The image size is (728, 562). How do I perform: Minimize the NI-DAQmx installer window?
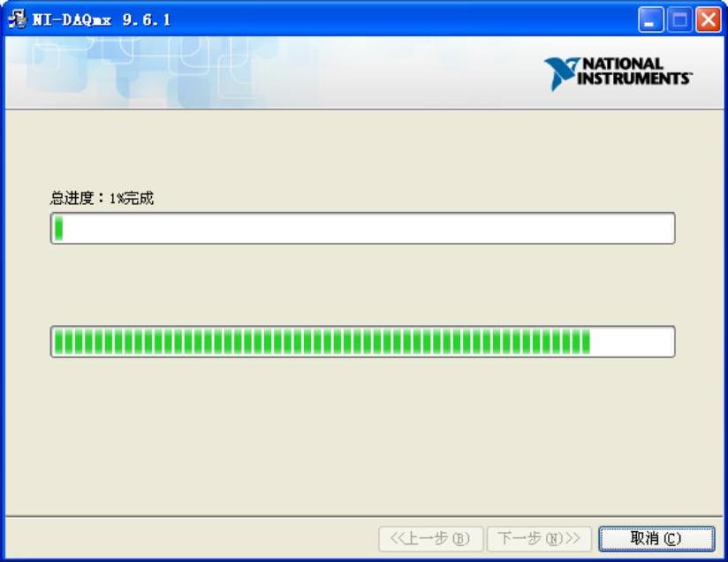tap(650, 19)
